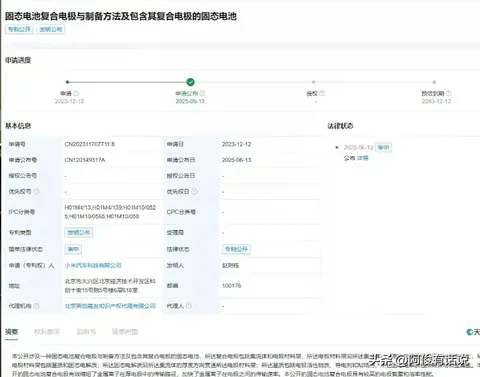Click help icon next to 申请 timeline step
480x377 pixels.
(x=76, y=93)
